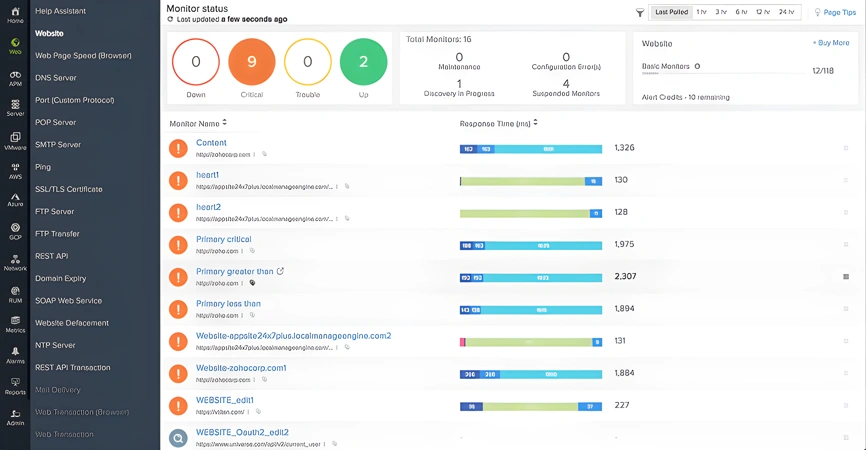Open the Admin sidebar icon
The width and height of the screenshot is (866, 450).
[15, 414]
